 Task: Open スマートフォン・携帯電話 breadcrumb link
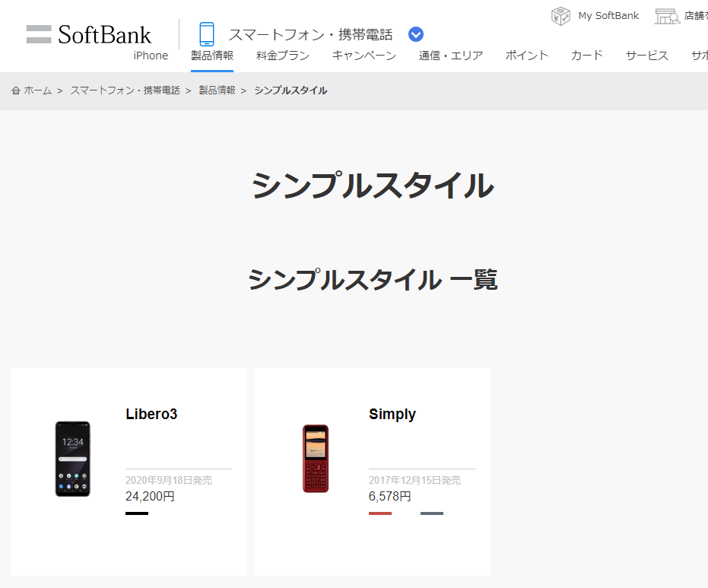tap(125, 91)
